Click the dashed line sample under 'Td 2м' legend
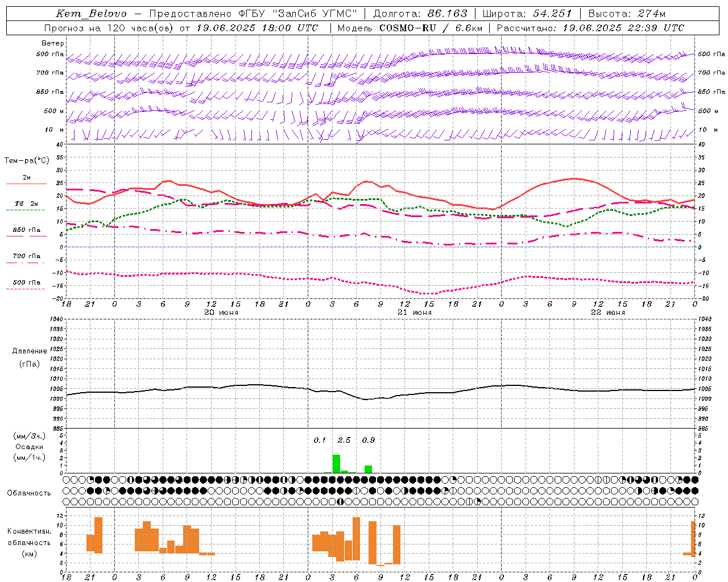This screenshot has width=728, height=582. pos(26,210)
